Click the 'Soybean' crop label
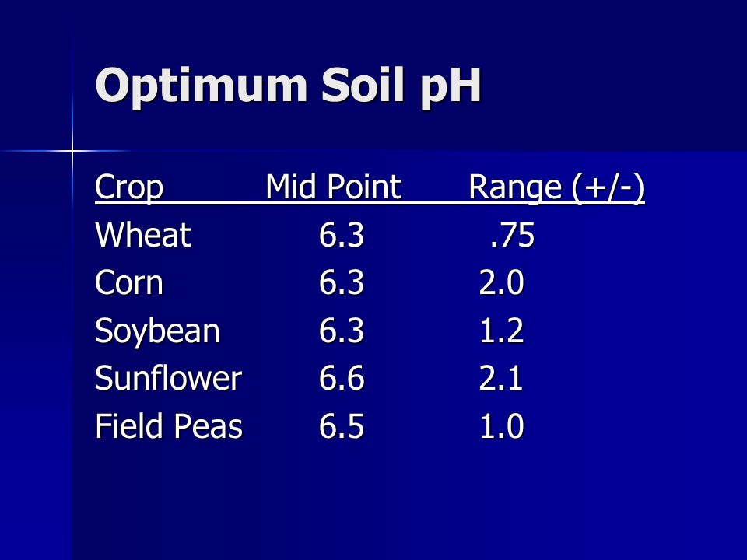 click(157, 331)
